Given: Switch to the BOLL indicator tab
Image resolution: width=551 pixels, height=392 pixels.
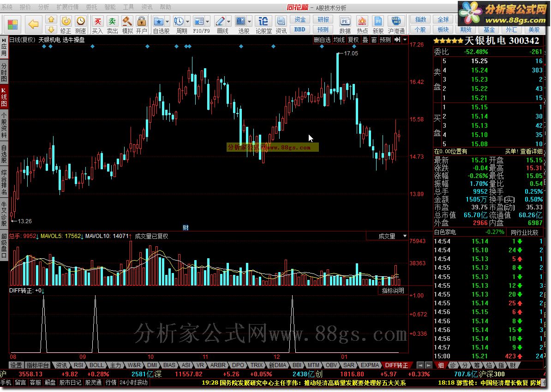Looking at the screenshot, I should click(x=96, y=365).
